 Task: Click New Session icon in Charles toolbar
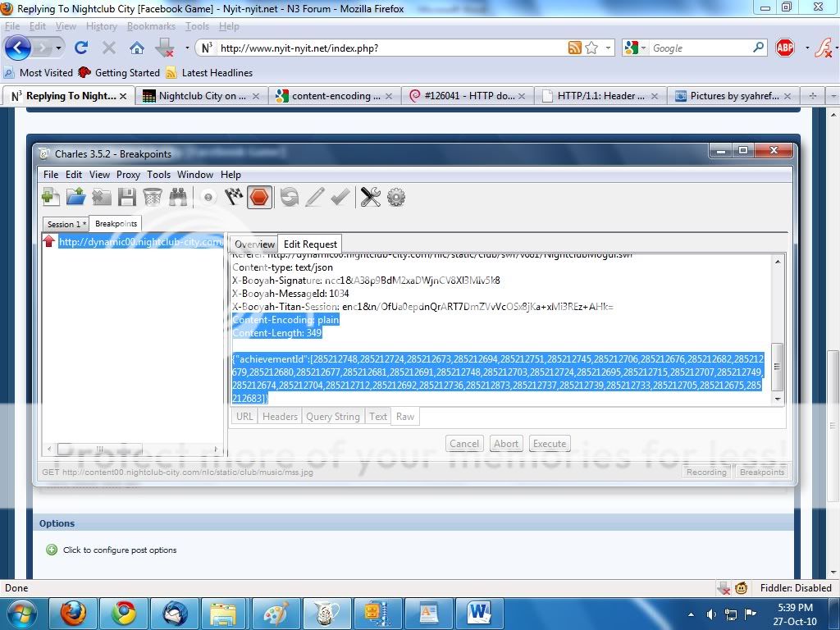(51, 197)
